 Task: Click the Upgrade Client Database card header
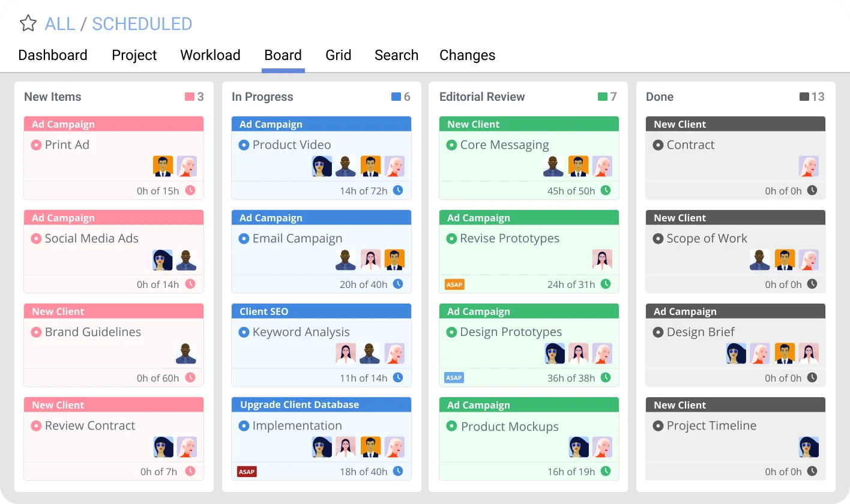[321, 405]
